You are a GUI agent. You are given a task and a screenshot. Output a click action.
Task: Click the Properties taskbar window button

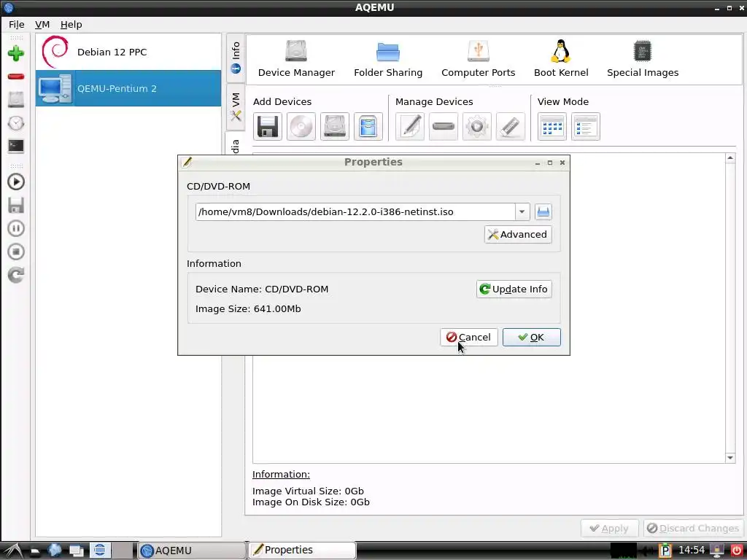(302, 551)
